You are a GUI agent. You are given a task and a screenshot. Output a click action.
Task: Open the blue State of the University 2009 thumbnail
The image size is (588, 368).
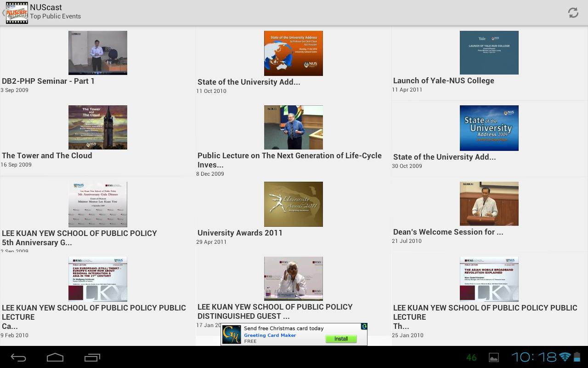(x=489, y=128)
